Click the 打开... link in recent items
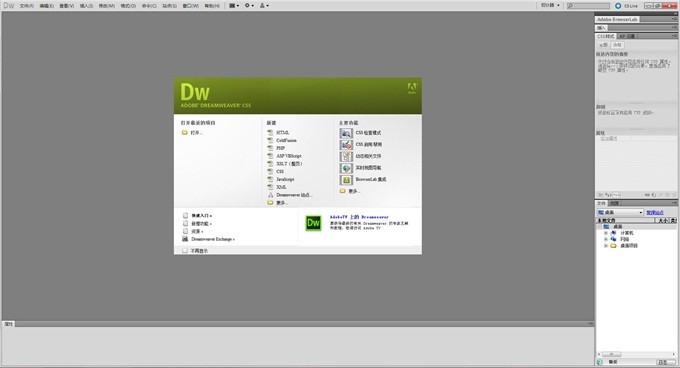This screenshot has height=368, width=680. [196, 133]
